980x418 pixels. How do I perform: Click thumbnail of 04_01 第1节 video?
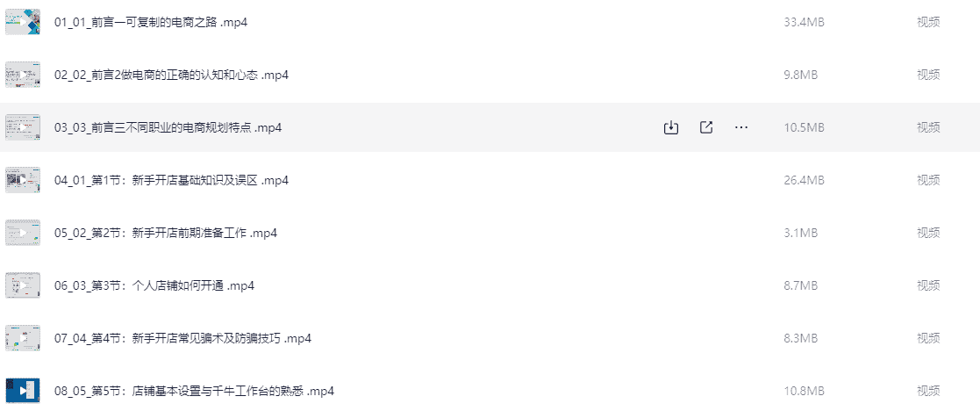click(23, 180)
